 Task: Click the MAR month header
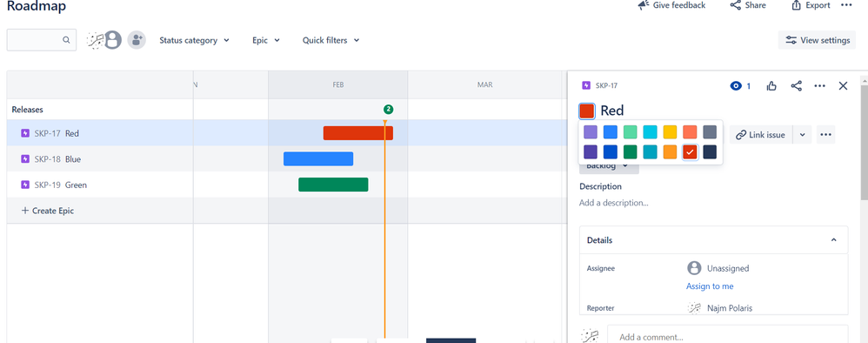(485, 84)
